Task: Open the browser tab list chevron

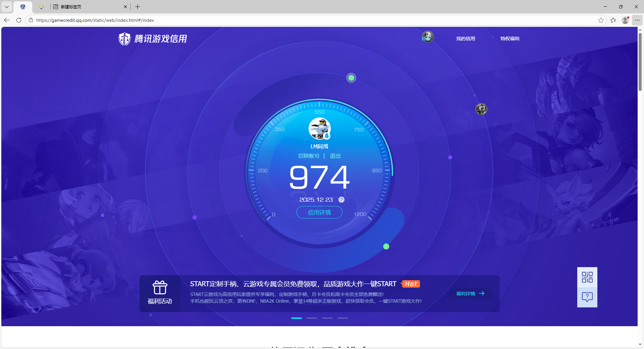Action: 6,7
